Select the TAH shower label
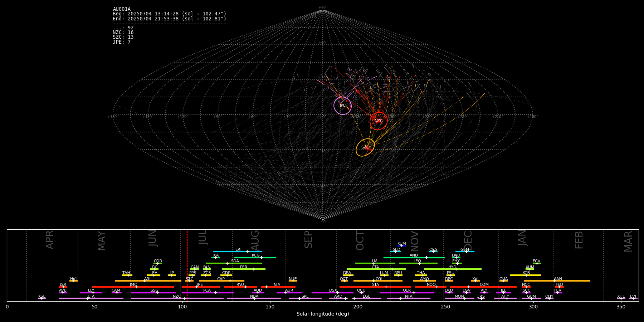644x322 pixels. tap(126, 273)
